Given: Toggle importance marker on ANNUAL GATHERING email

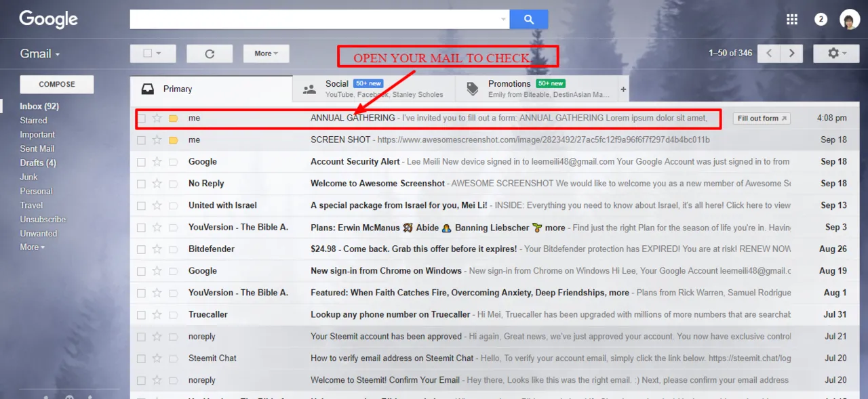Looking at the screenshot, I should [x=173, y=118].
